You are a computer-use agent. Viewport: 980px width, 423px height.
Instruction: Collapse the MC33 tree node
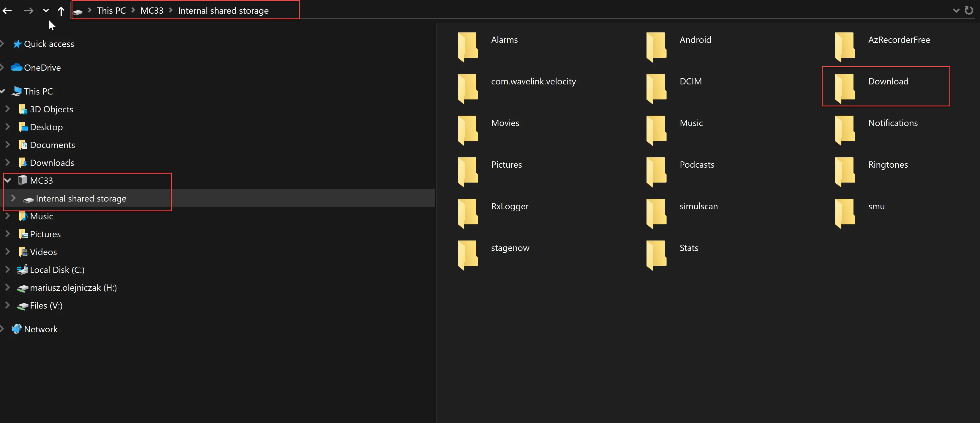tap(8, 180)
